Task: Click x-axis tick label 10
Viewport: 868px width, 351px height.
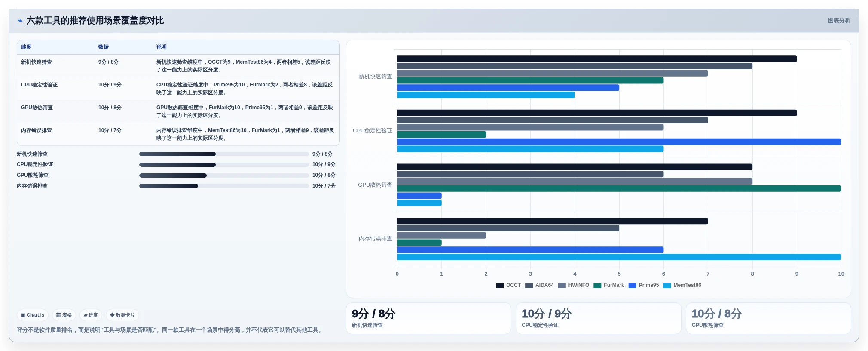Action: [841, 274]
